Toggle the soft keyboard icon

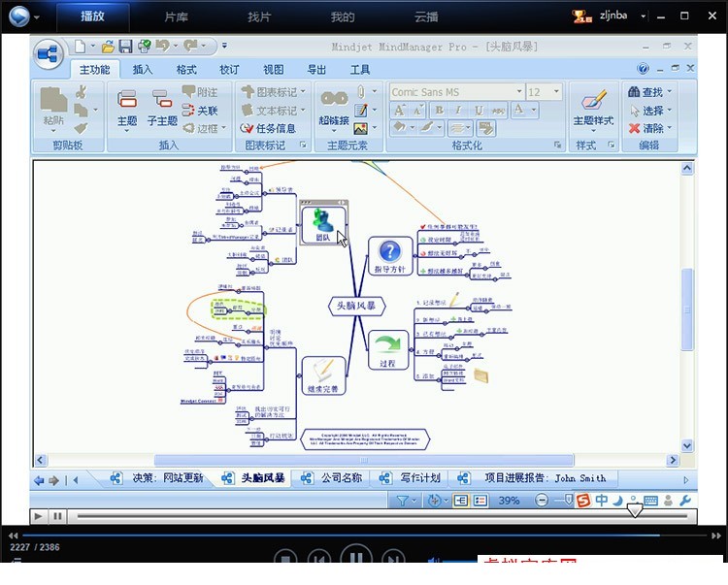(650, 501)
